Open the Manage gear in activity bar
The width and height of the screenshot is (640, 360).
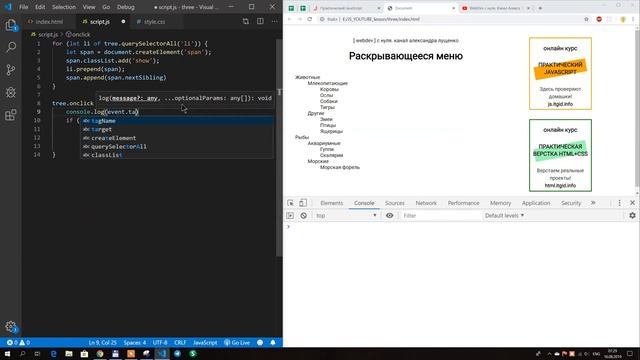point(11,326)
